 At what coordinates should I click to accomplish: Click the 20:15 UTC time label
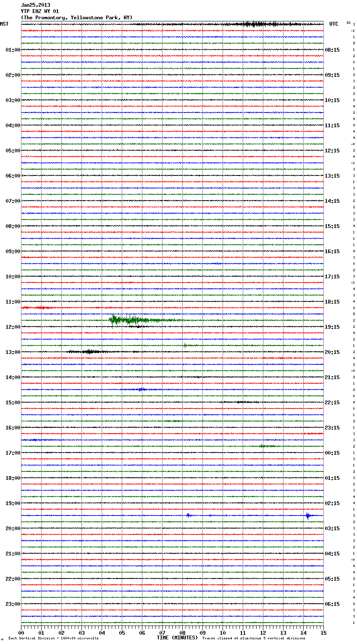pos(332,352)
